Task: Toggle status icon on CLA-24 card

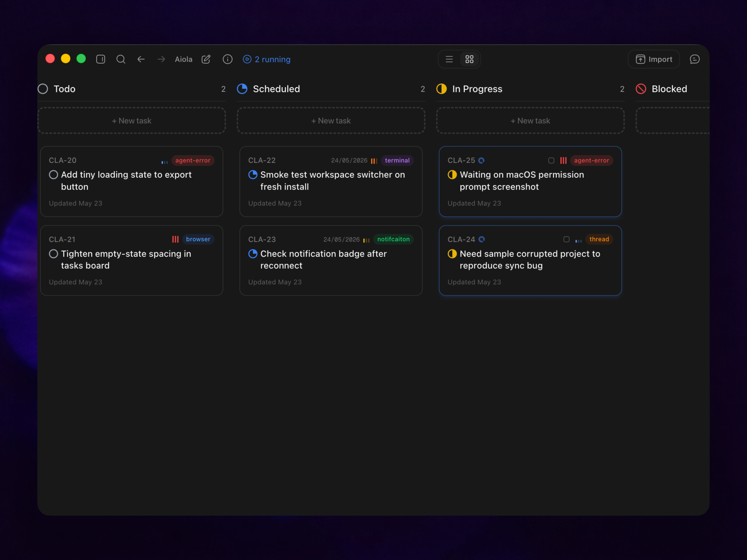Action: pos(452,254)
